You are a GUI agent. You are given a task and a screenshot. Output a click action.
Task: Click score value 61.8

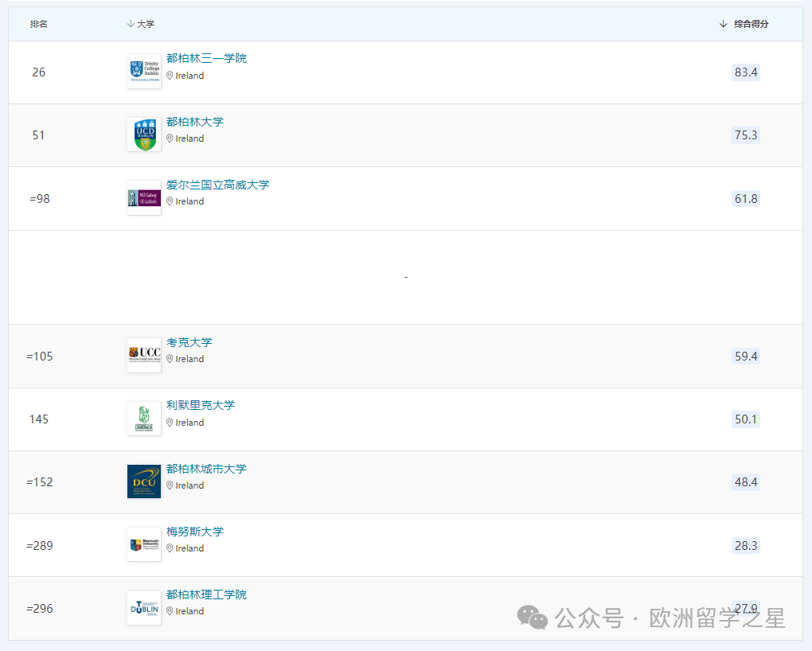[x=746, y=199]
